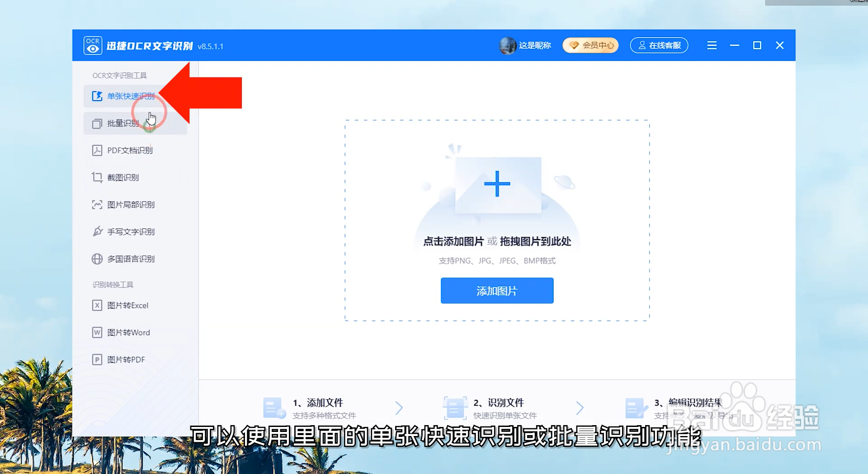
Task: Open 图片转PDF converter
Action: [135, 360]
